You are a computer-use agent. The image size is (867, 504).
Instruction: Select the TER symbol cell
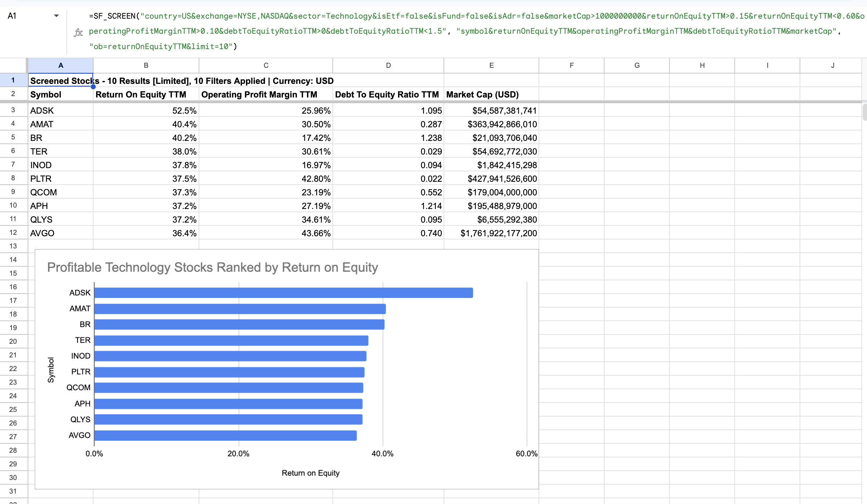[61, 151]
